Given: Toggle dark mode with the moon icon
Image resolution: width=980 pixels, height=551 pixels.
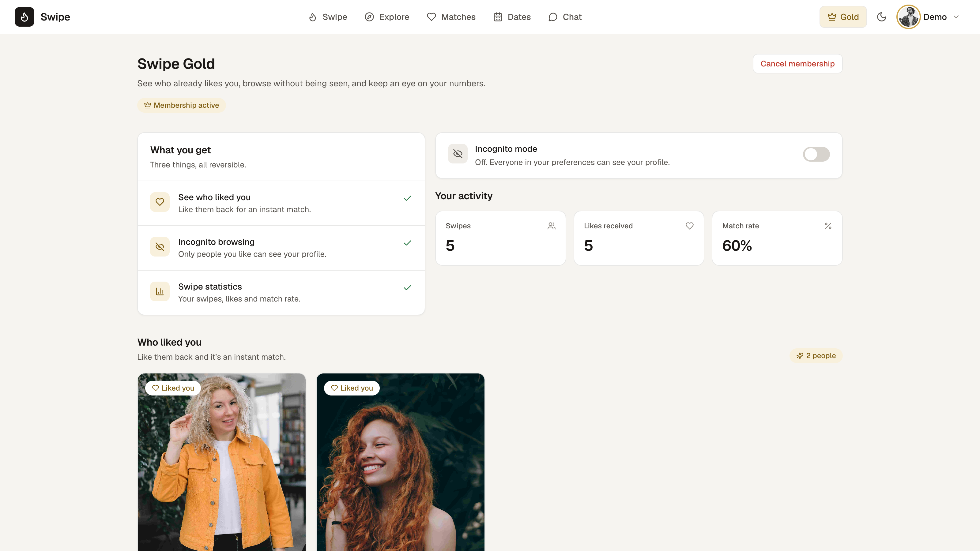Looking at the screenshot, I should tap(881, 17).
